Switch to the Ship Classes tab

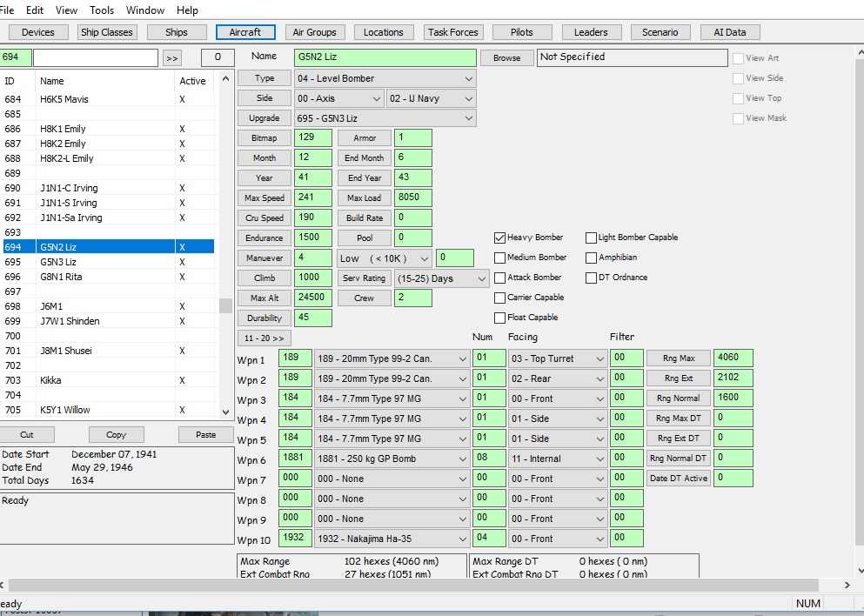[107, 32]
